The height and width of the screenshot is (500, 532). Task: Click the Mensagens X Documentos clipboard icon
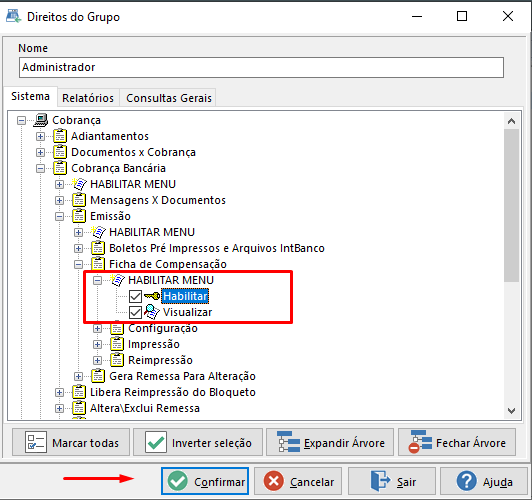pos(79,200)
